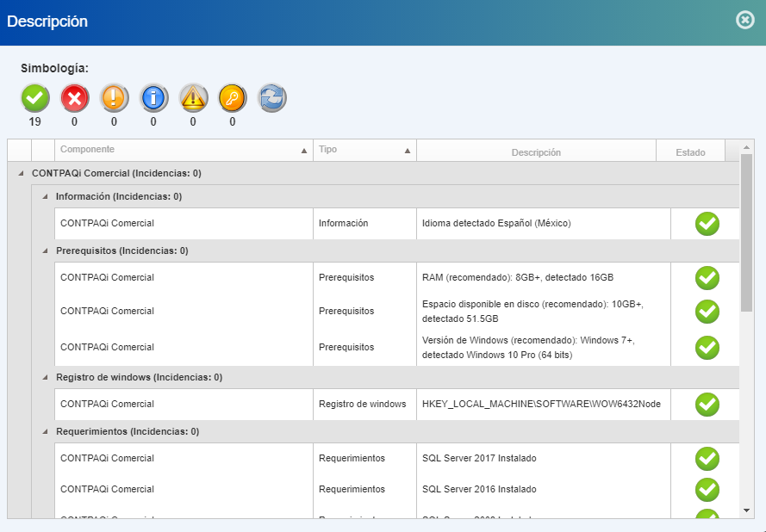This screenshot has width=766, height=532.
Task: Close the Descripción dialog
Action: pos(744,20)
